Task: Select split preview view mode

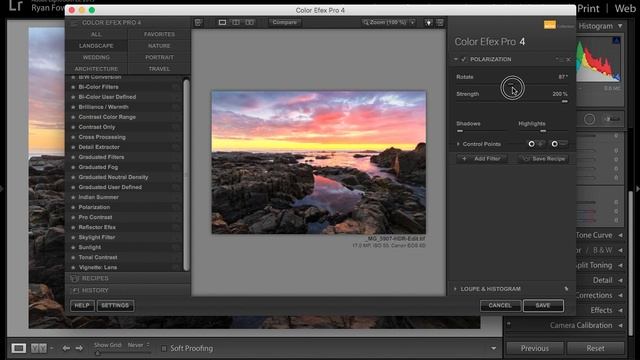Action: (236, 22)
